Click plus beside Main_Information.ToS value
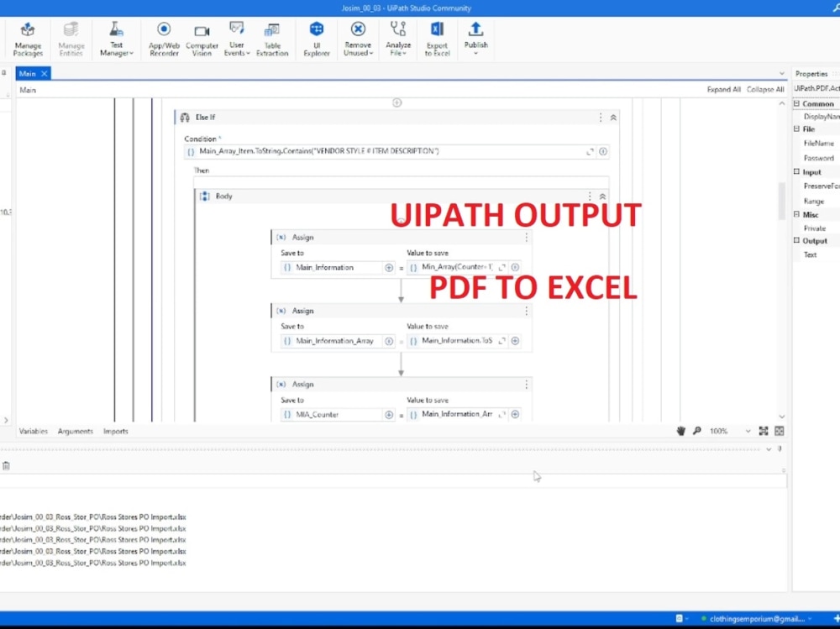This screenshot has width=840, height=629. [x=515, y=341]
